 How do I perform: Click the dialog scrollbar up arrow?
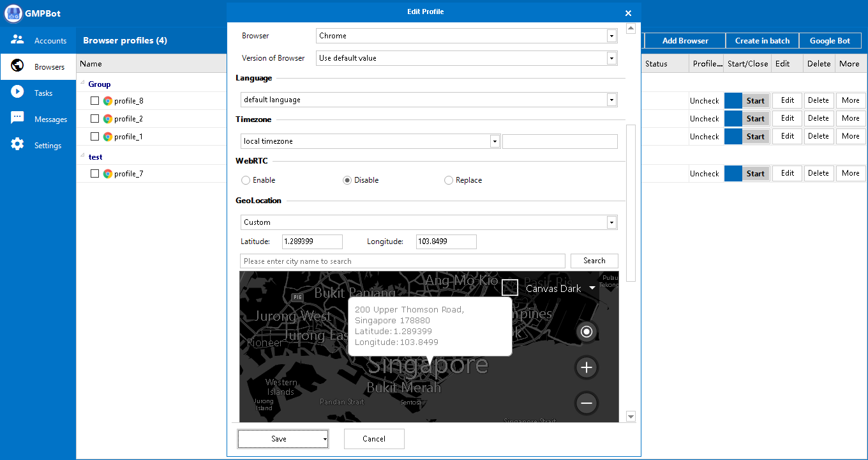pos(631,29)
